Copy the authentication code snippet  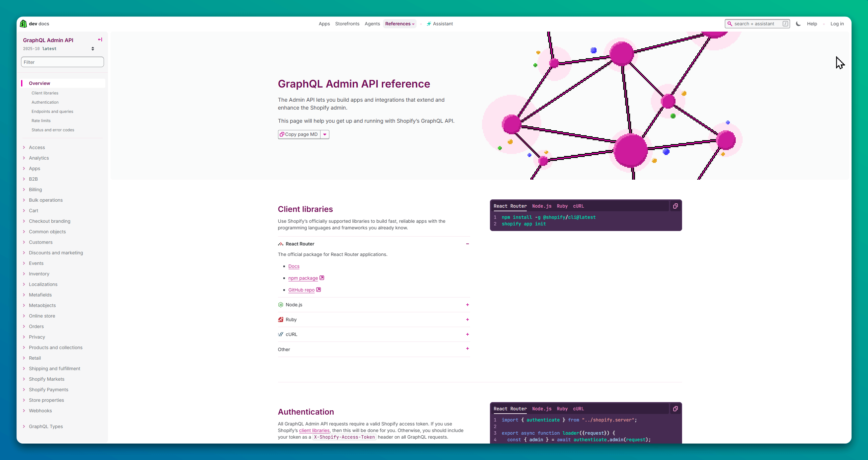click(675, 408)
